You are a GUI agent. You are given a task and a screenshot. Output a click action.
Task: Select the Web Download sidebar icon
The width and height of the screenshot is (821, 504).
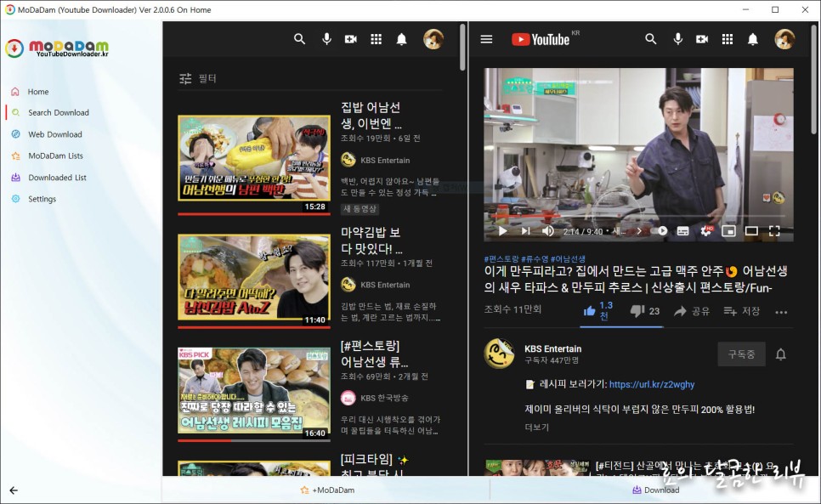coord(15,133)
